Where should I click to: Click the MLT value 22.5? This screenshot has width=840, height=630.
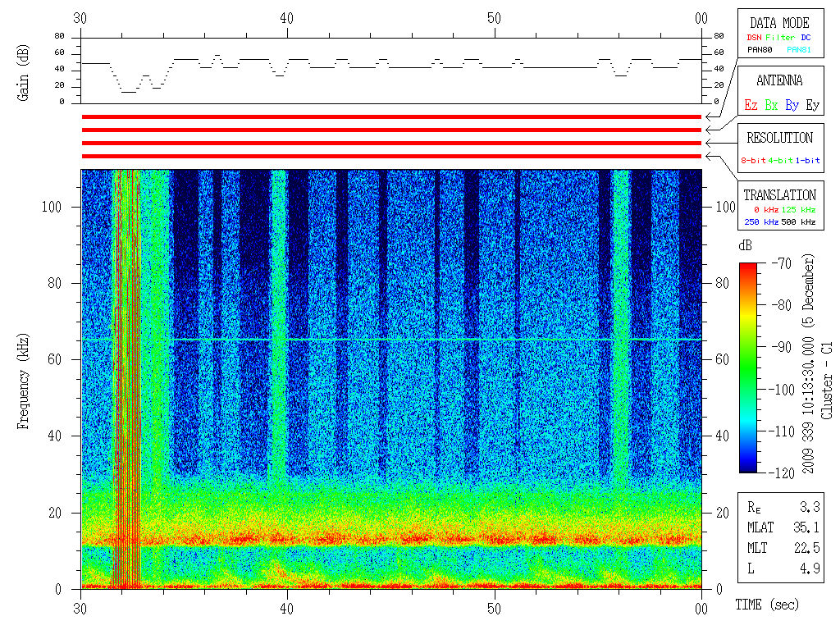(806, 548)
